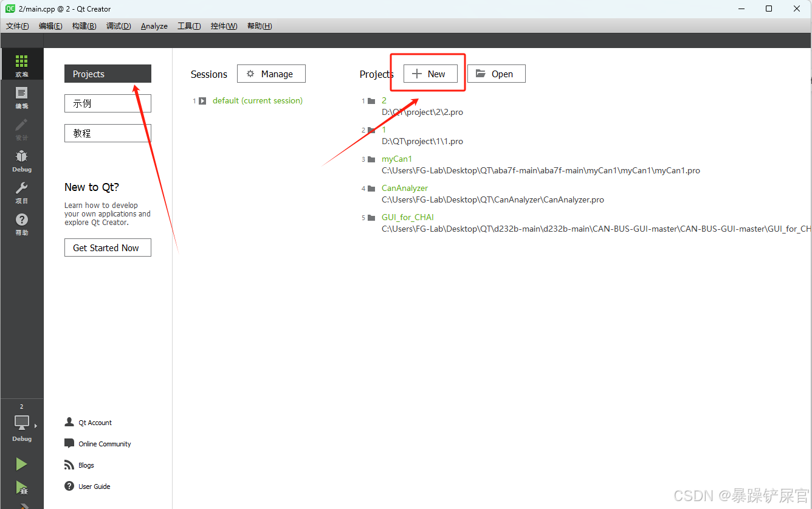Click the CanAnalyzer.pro file path text

point(493,199)
